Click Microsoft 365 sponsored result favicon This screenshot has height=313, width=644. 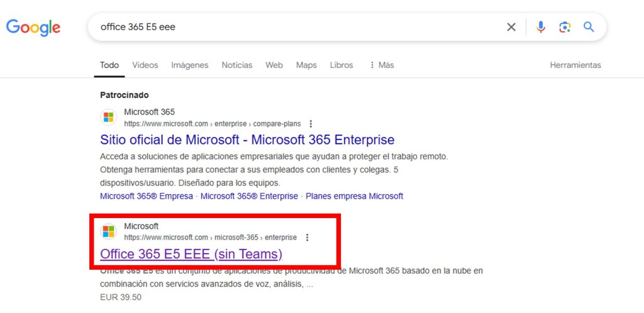109,118
